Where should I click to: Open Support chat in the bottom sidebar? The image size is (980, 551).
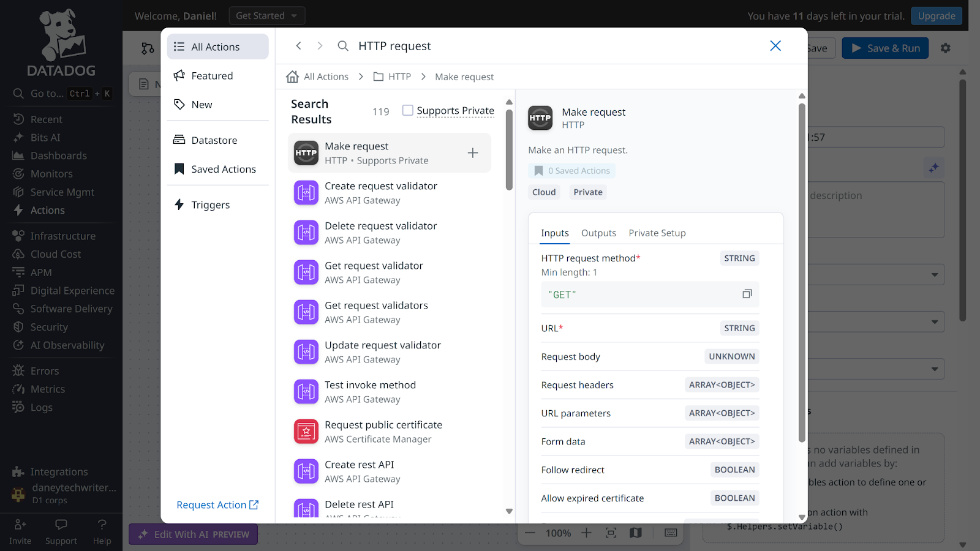pyautogui.click(x=61, y=532)
